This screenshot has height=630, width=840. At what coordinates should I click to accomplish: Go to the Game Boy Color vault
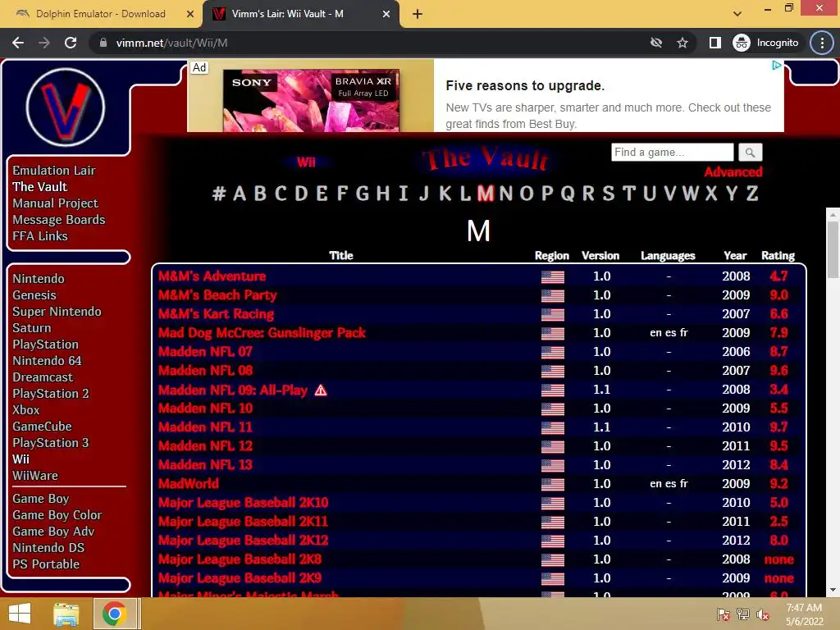point(57,515)
